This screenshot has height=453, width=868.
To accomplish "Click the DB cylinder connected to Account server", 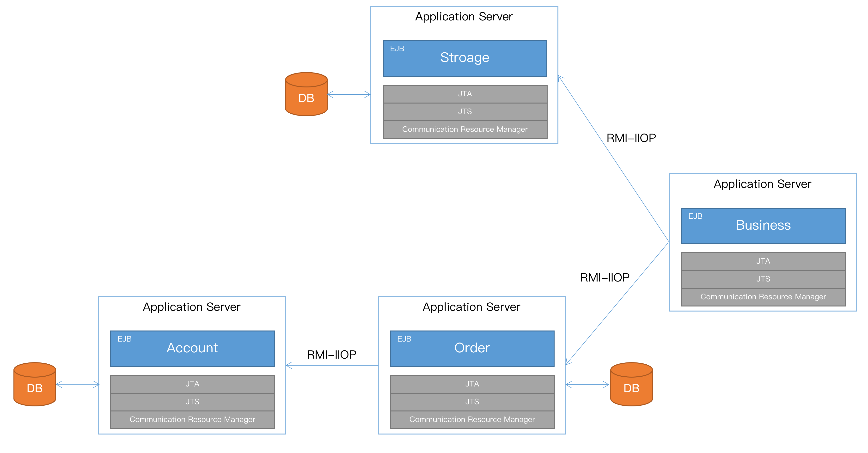I will coord(35,384).
